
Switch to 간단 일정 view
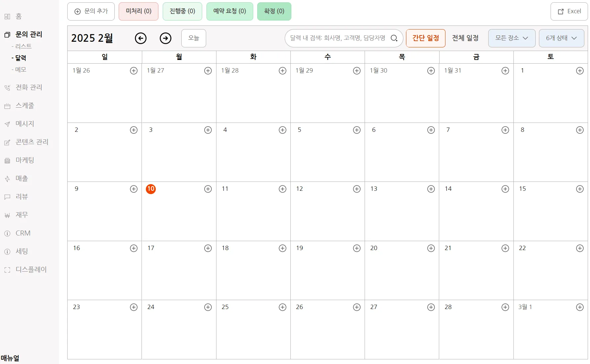pos(425,38)
